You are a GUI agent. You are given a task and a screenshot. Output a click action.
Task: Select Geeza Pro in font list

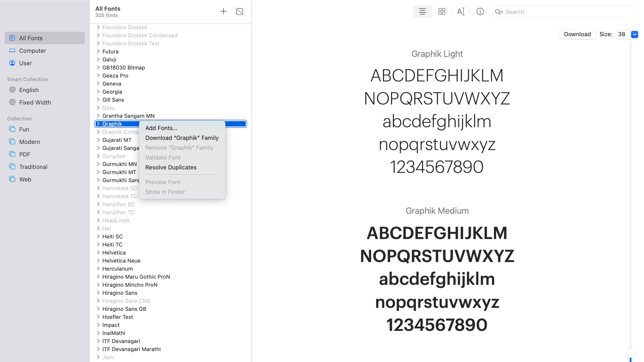(171, 76)
